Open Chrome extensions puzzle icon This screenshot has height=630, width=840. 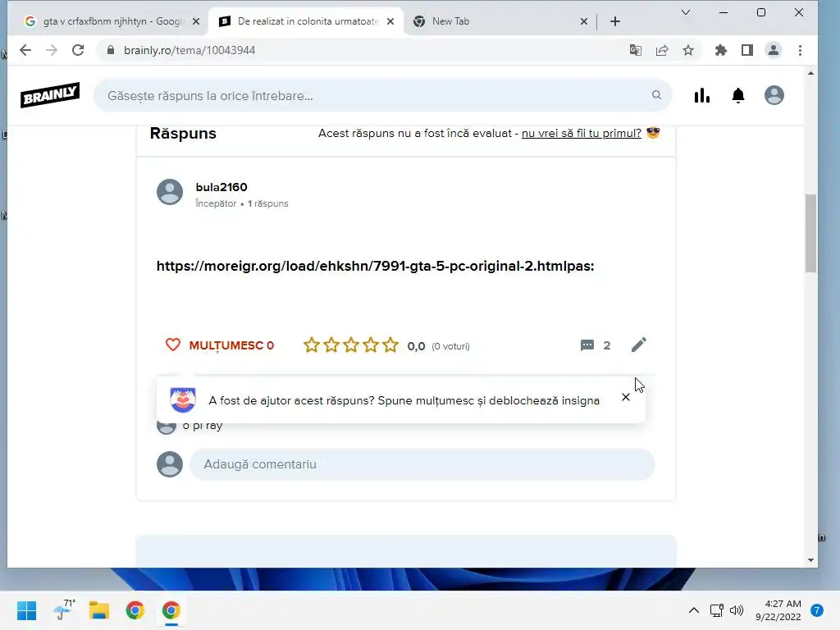click(x=721, y=50)
